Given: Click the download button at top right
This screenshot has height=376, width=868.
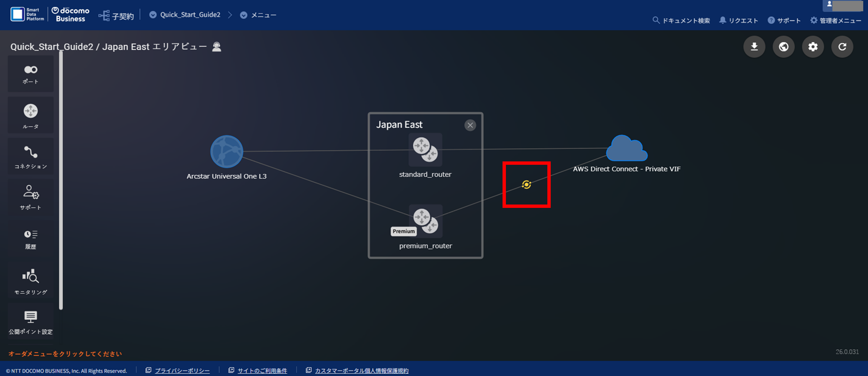Looking at the screenshot, I should coord(754,47).
